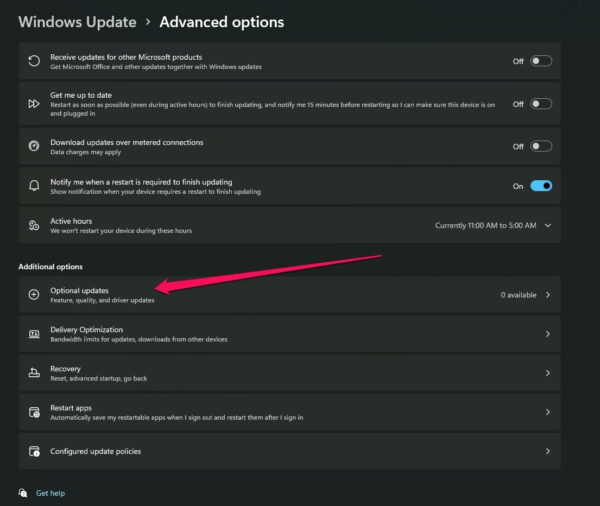
Task: Click the Configured update policies icon
Action: [x=33, y=451]
